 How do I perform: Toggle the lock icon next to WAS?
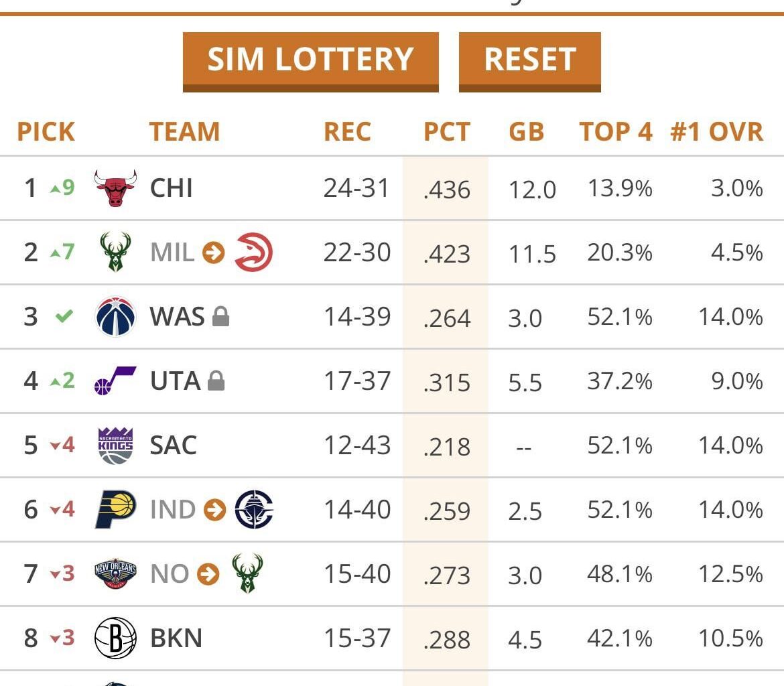tap(220, 316)
